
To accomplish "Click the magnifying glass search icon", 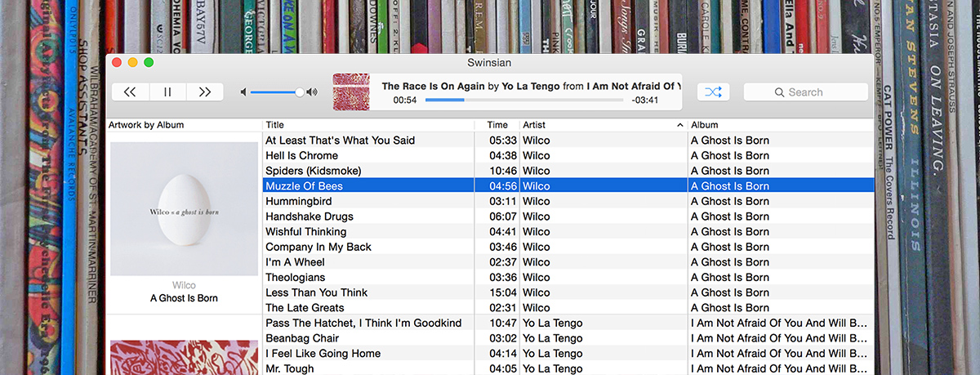I will (781, 92).
